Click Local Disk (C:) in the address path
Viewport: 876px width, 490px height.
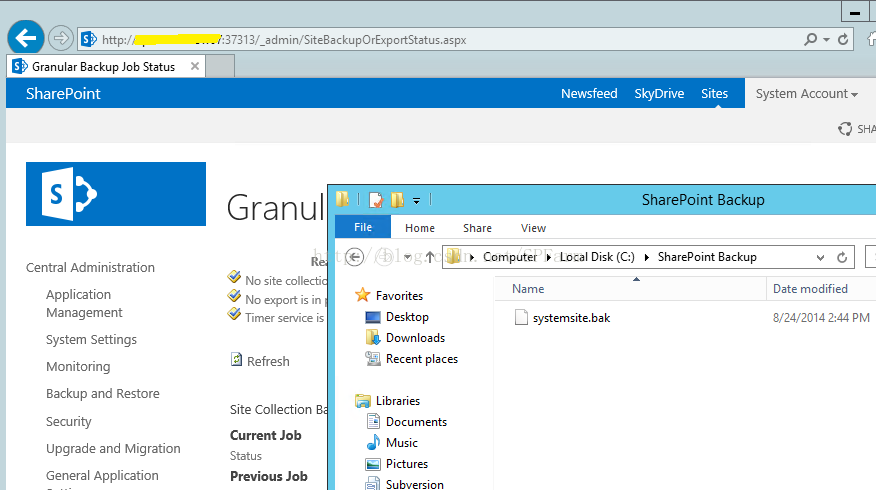pyautogui.click(x=597, y=257)
